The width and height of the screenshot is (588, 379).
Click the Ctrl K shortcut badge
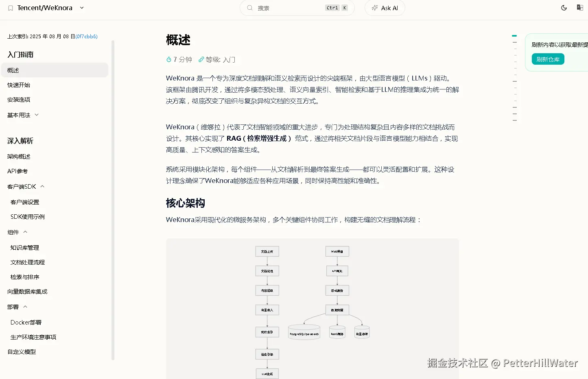pos(337,8)
